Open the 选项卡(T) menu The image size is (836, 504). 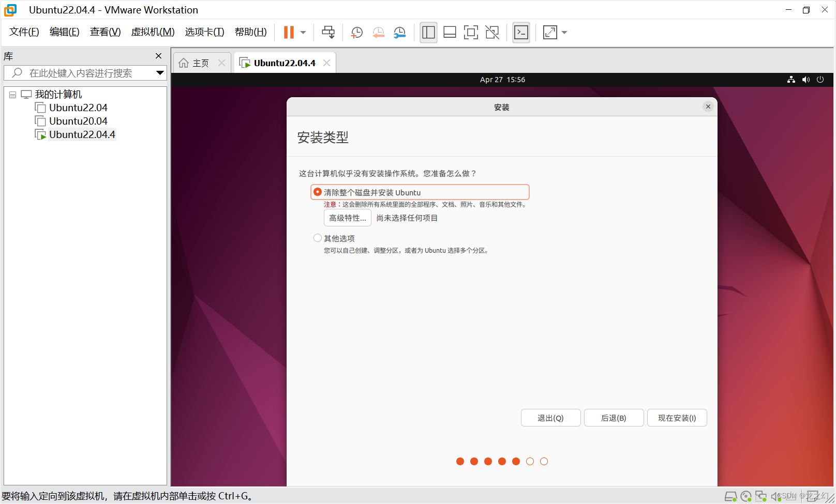coord(205,32)
